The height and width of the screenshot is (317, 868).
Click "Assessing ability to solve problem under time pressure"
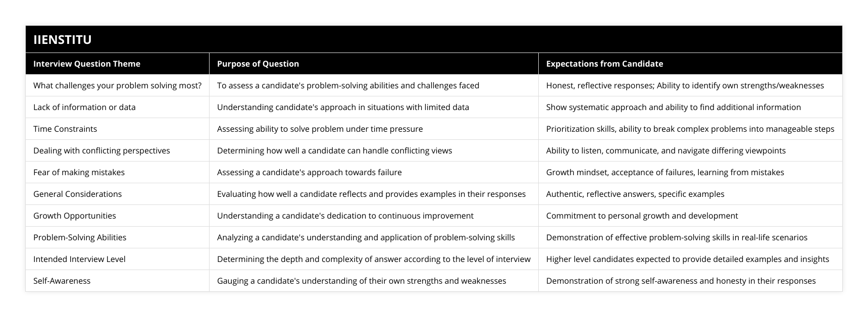click(x=320, y=129)
